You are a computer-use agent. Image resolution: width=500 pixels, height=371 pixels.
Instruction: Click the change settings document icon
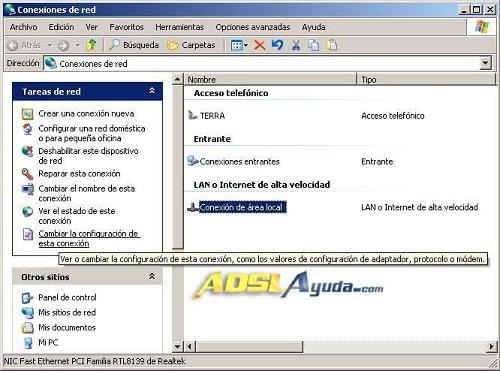[x=27, y=234]
